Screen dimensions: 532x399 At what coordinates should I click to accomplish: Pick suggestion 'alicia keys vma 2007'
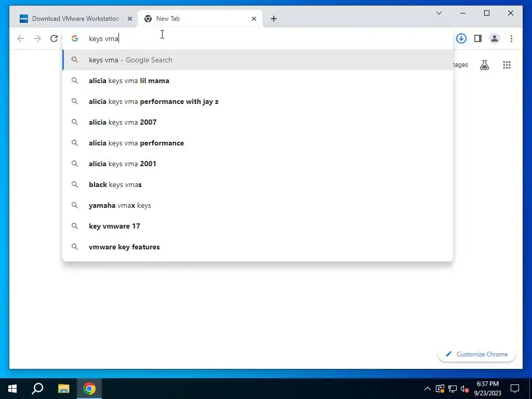point(258,122)
